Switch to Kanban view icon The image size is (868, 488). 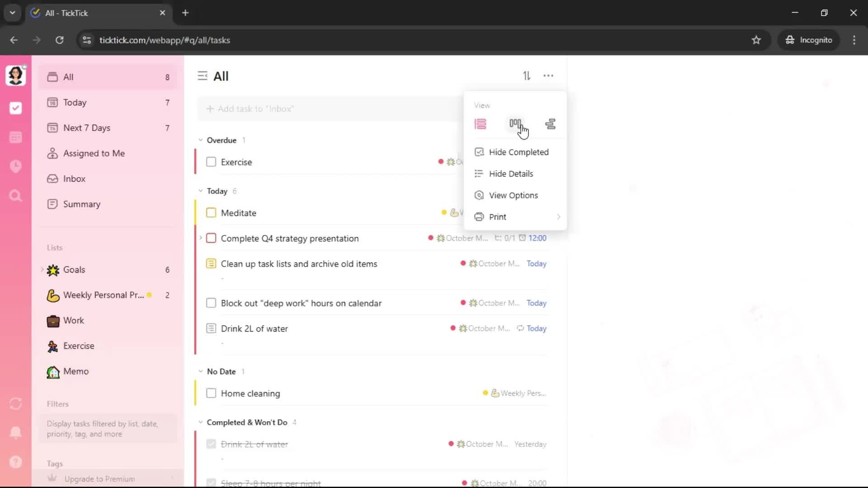[x=515, y=124]
